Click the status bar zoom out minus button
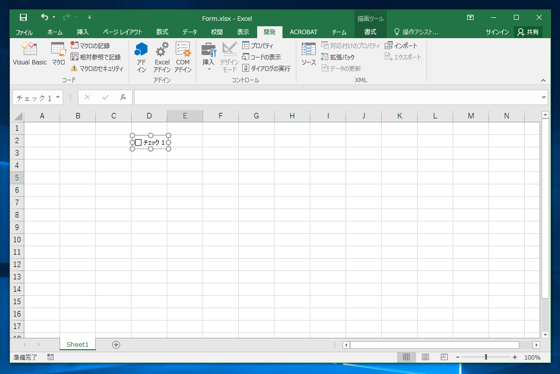The width and height of the screenshot is (560, 374). (458, 357)
